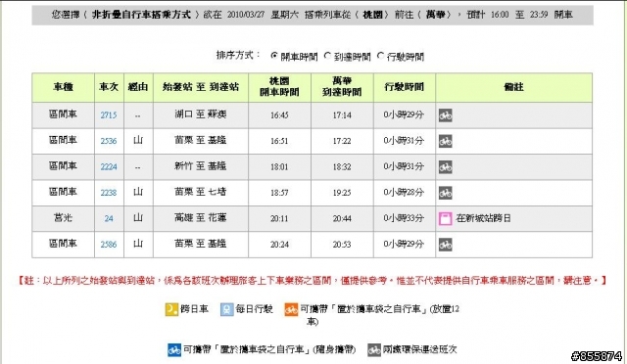This screenshot has width=627, height=364.
Task: Click departure time 16:51 cell
Action: click(279, 141)
